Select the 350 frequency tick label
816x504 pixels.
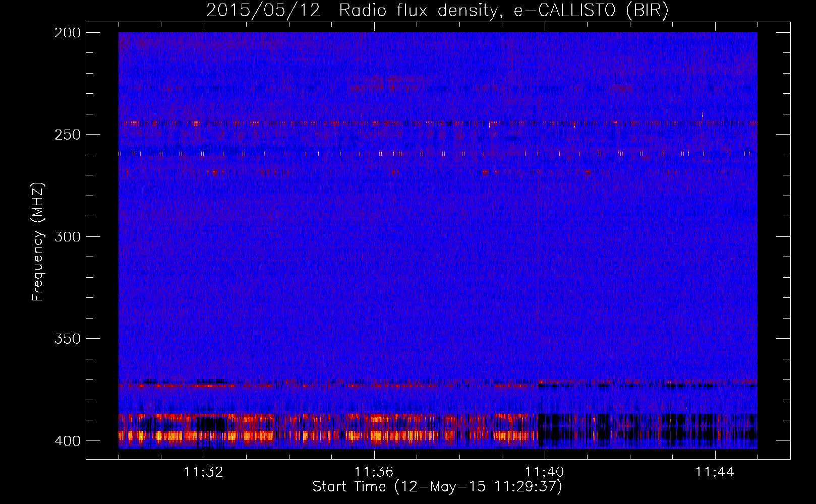coord(67,338)
